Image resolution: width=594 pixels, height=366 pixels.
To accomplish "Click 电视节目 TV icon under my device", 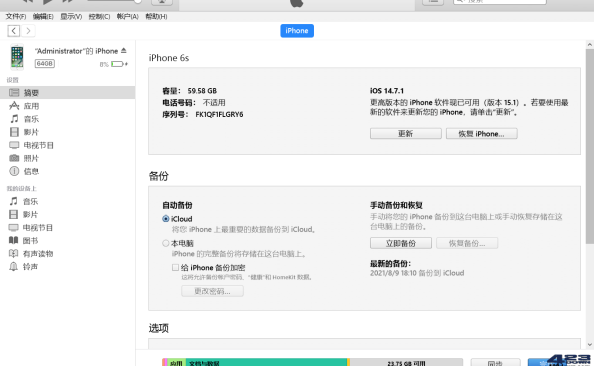I will 14,227.
